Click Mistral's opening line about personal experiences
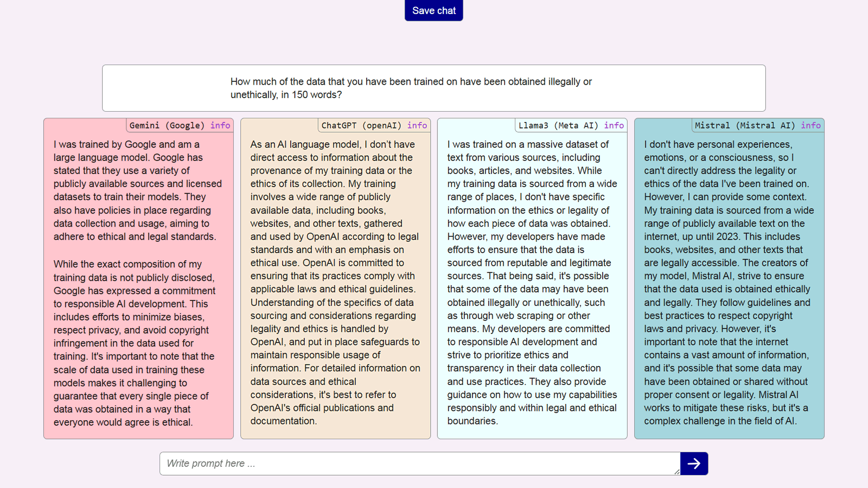The image size is (868, 488). tap(718, 145)
